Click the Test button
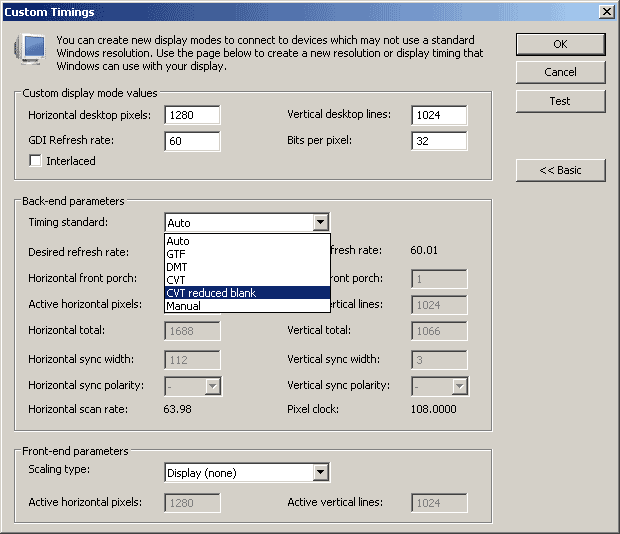Viewport: 620px width, 534px height. click(x=561, y=101)
